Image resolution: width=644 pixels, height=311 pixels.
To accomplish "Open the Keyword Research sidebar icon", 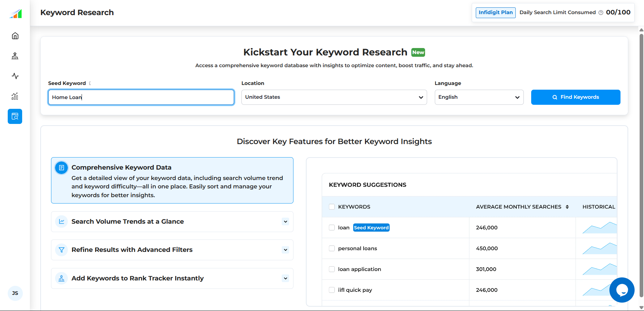I will click(15, 117).
